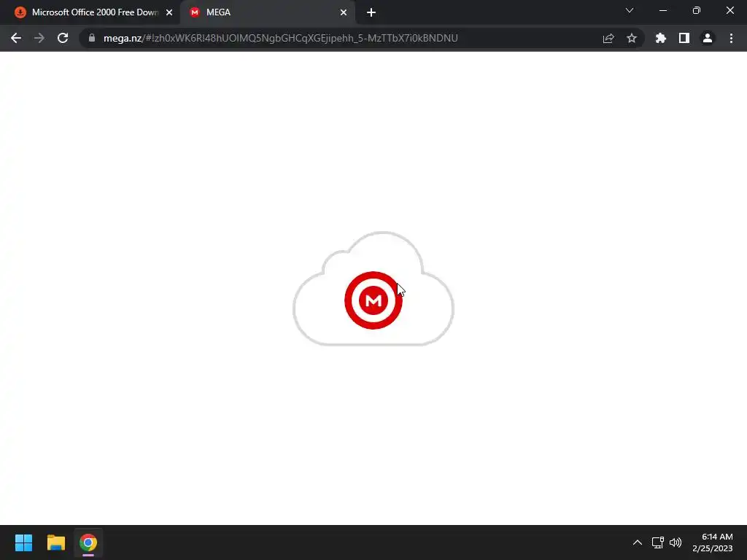Switch to the MEGA tab
The width and height of the screenshot is (747, 560).
coord(267,12)
